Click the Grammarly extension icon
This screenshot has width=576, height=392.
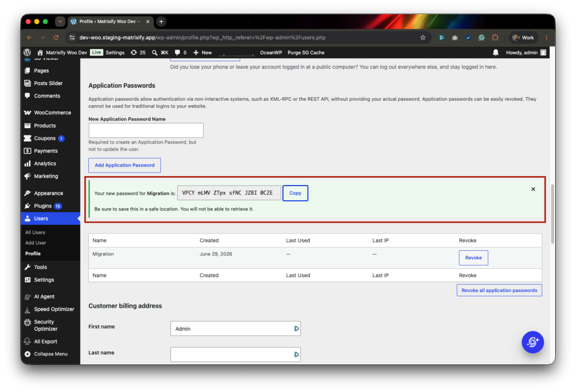click(x=481, y=38)
